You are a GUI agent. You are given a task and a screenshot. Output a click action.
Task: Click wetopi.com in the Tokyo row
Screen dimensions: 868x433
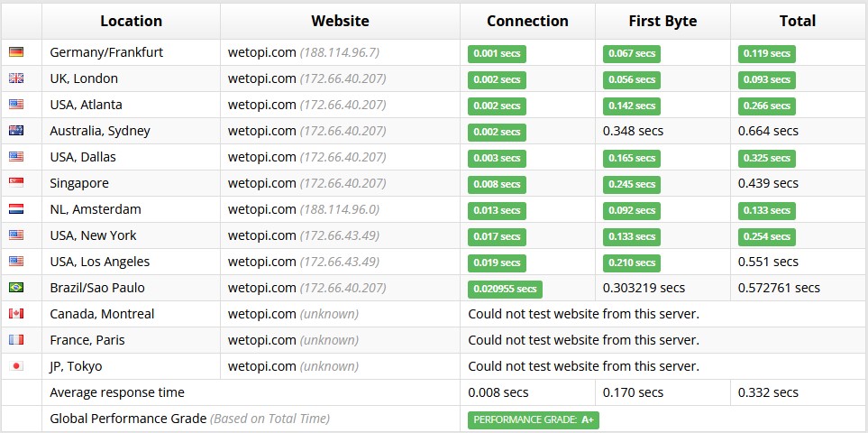coord(261,366)
